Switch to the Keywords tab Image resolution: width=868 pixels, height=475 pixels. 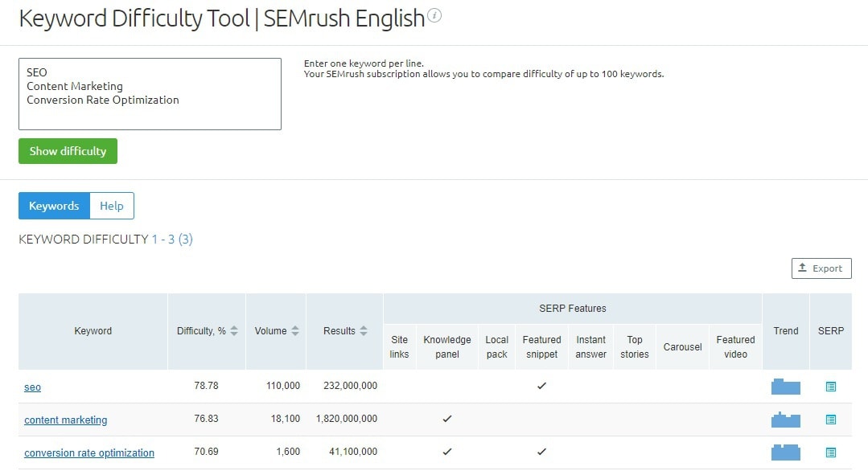[53, 206]
